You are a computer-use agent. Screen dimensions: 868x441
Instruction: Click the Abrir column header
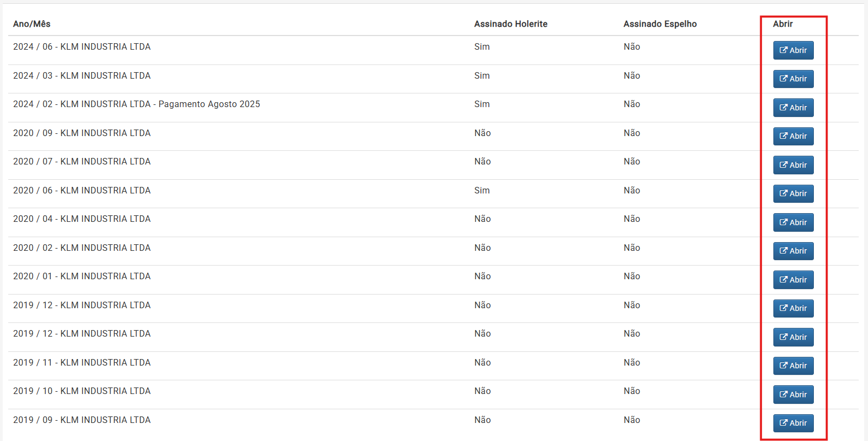(783, 24)
